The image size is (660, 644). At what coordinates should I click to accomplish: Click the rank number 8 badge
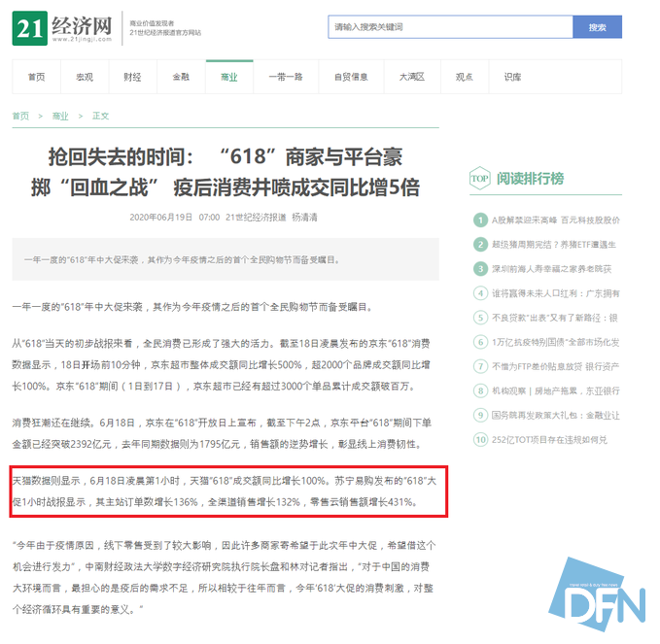tap(480, 390)
